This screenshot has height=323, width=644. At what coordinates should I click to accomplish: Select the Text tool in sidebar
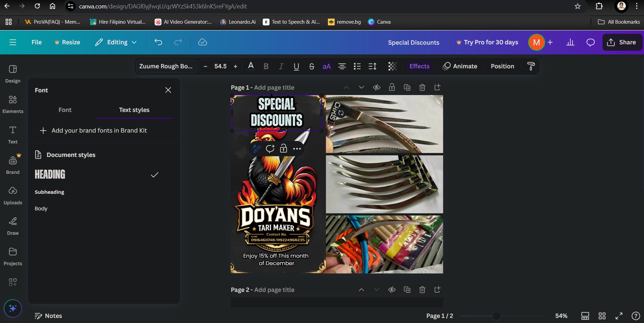(x=12, y=134)
